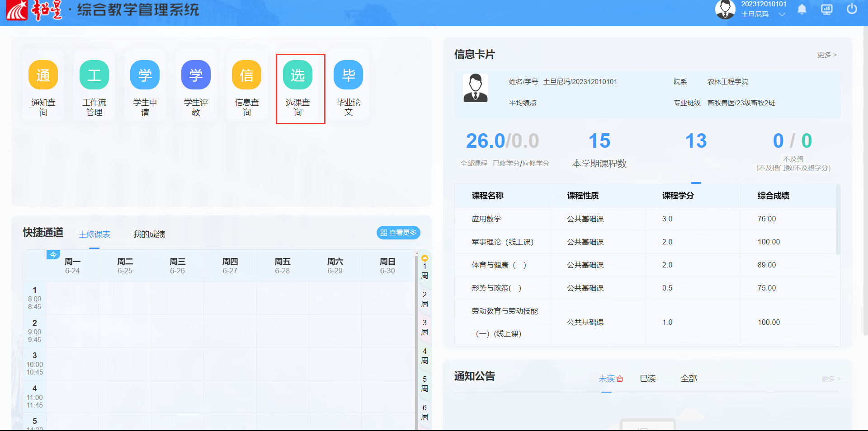Click the 查看更多 button
The width and height of the screenshot is (868, 431).
pos(398,233)
